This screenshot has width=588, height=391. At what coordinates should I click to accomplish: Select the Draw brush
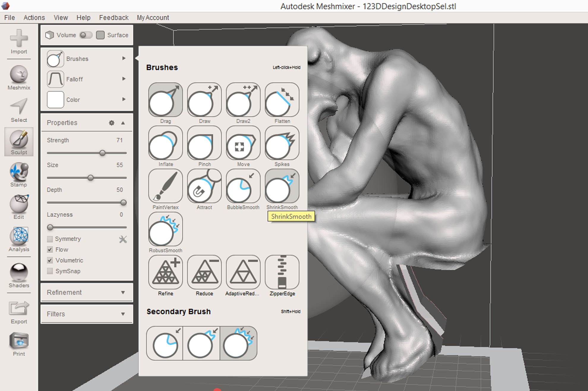point(204,100)
